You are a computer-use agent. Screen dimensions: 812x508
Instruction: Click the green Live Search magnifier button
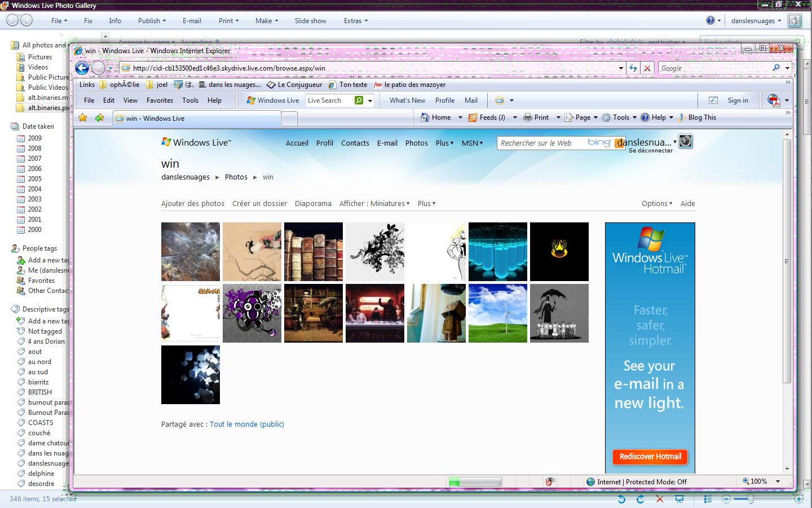[359, 100]
